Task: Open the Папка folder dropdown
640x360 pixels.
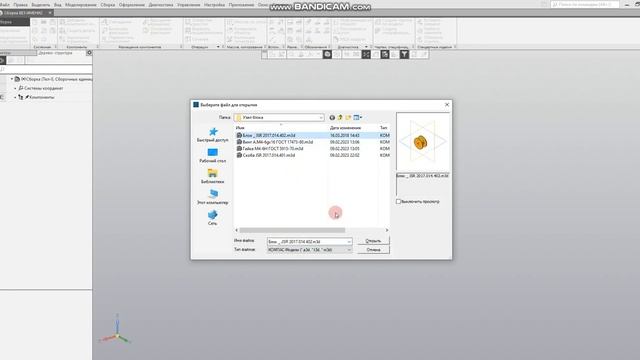Action: (279, 118)
